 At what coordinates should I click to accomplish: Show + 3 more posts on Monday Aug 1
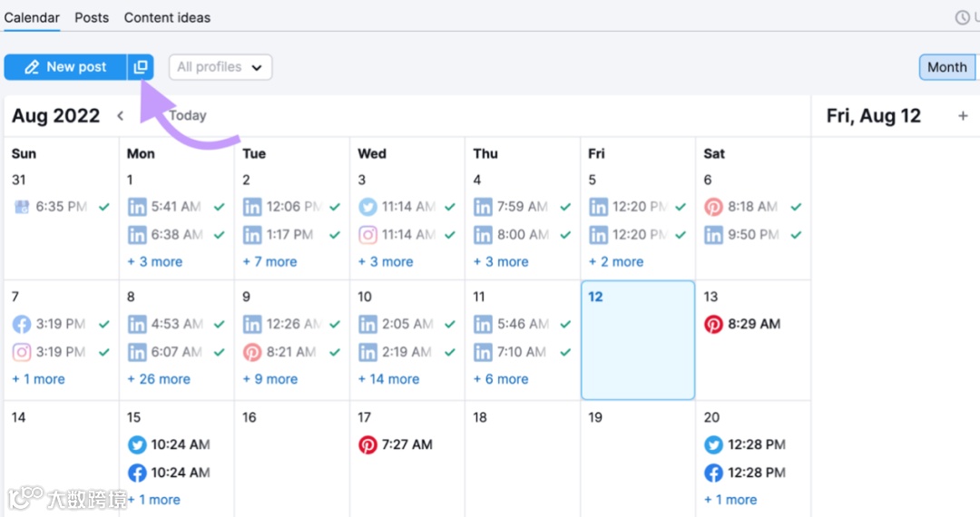[x=155, y=261]
